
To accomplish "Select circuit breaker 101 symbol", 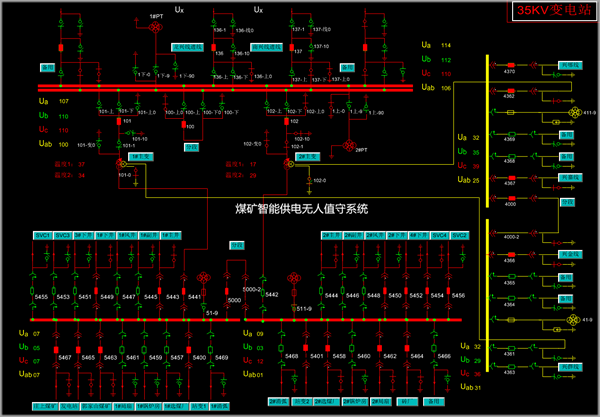I will (x=119, y=121).
